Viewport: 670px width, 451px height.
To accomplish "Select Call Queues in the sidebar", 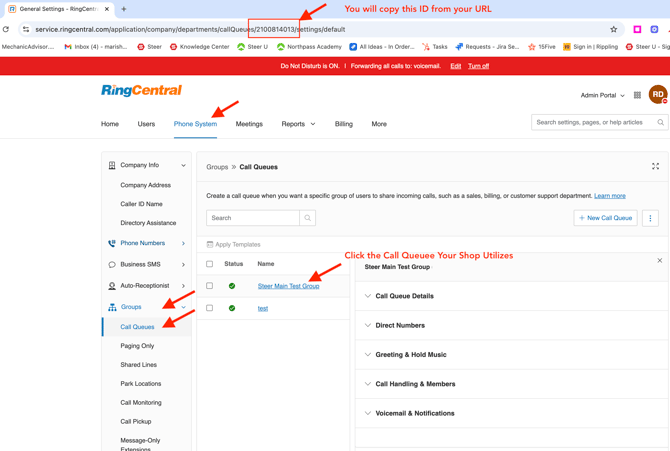I will 137,327.
